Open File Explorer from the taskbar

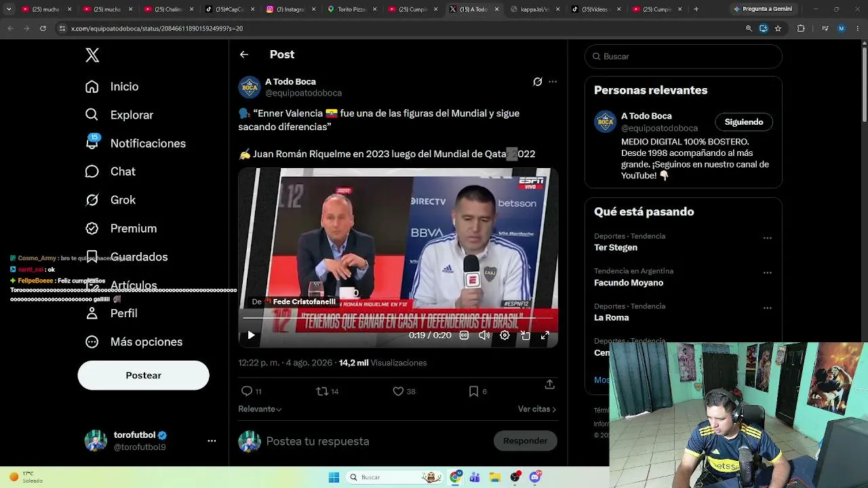click(495, 477)
